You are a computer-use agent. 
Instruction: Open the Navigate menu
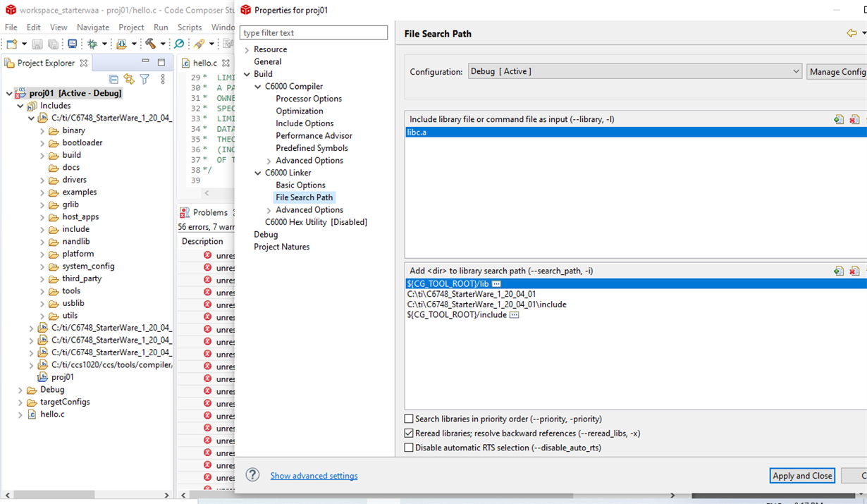point(93,27)
